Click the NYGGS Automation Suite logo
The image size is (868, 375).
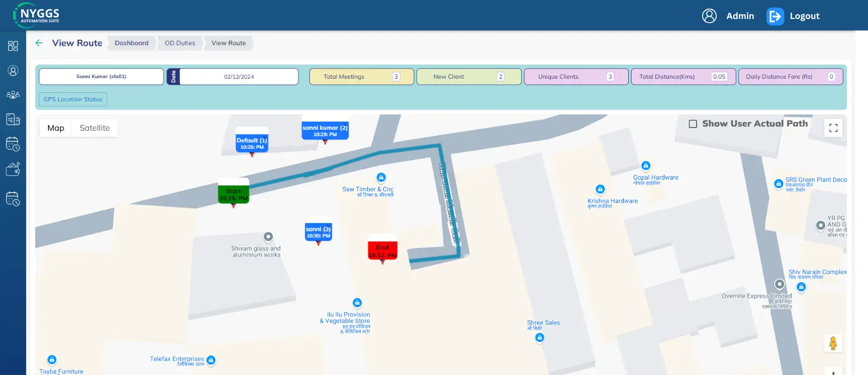[36, 15]
